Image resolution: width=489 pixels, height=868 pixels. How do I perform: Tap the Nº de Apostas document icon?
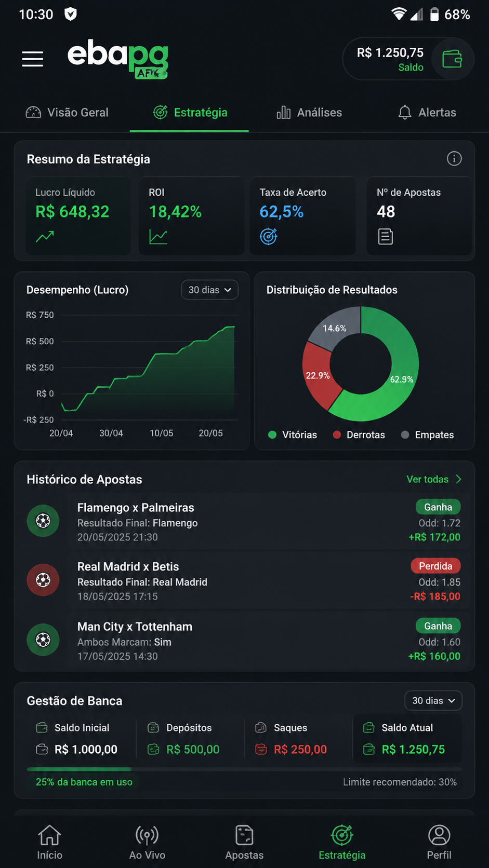tap(386, 237)
